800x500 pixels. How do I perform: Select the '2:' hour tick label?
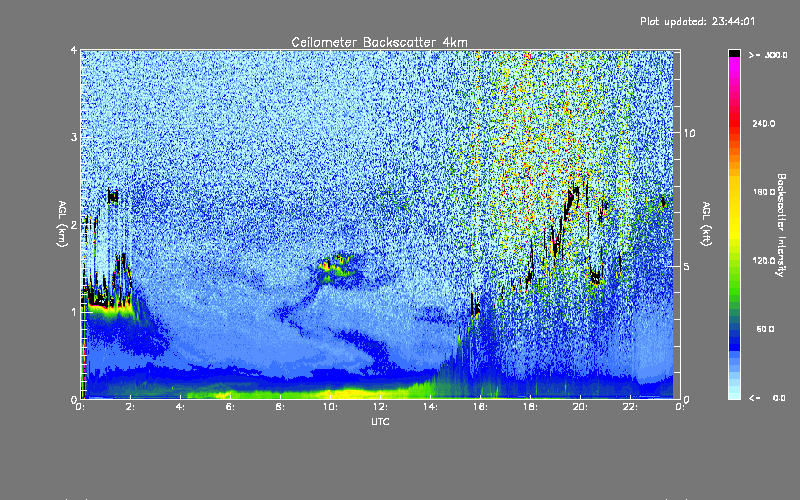coord(131,407)
